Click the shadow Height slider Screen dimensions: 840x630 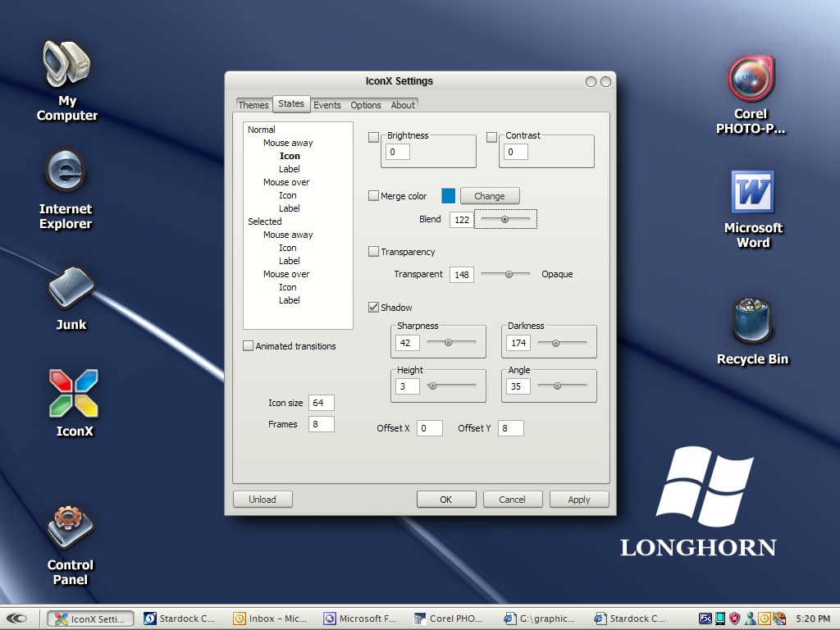pos(452,386)
